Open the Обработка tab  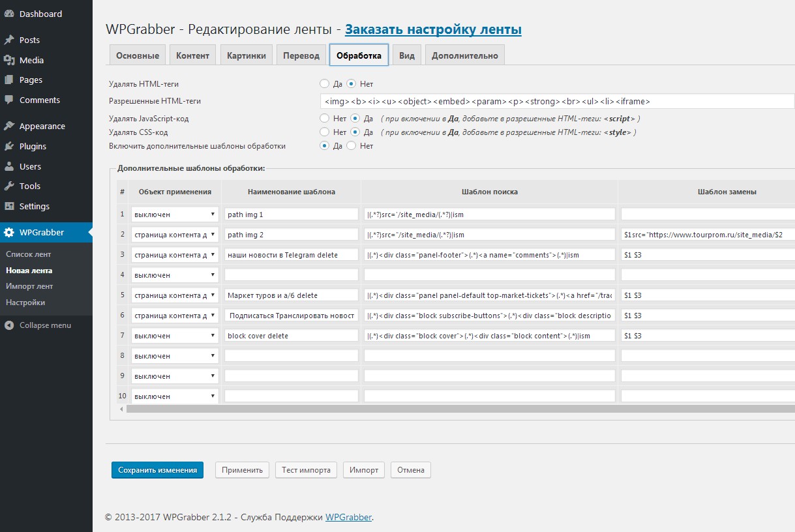tap(359, 55)
